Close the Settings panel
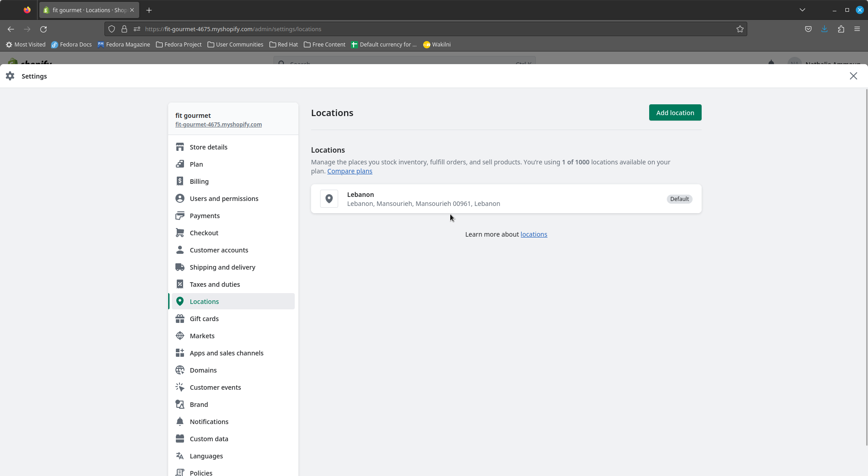Viewport: 868px width, 476px height. click(x=853, y=76)
